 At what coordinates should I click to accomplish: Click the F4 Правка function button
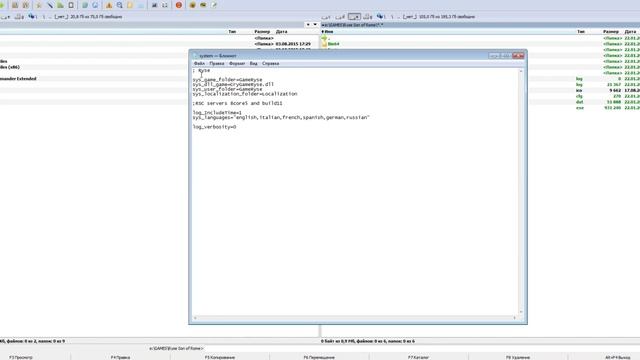120,357
